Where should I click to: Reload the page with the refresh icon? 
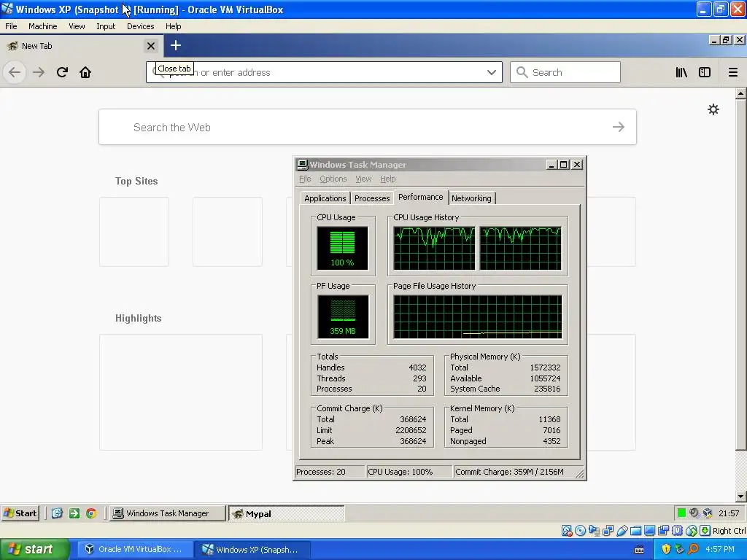[x=62, y=72]
